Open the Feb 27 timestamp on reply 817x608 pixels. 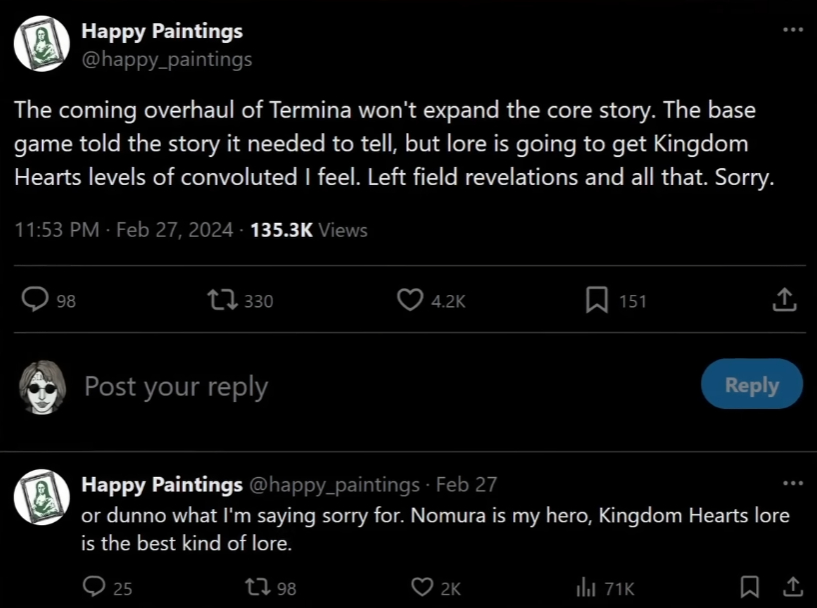pyautogui.click(x=467, y=485)
